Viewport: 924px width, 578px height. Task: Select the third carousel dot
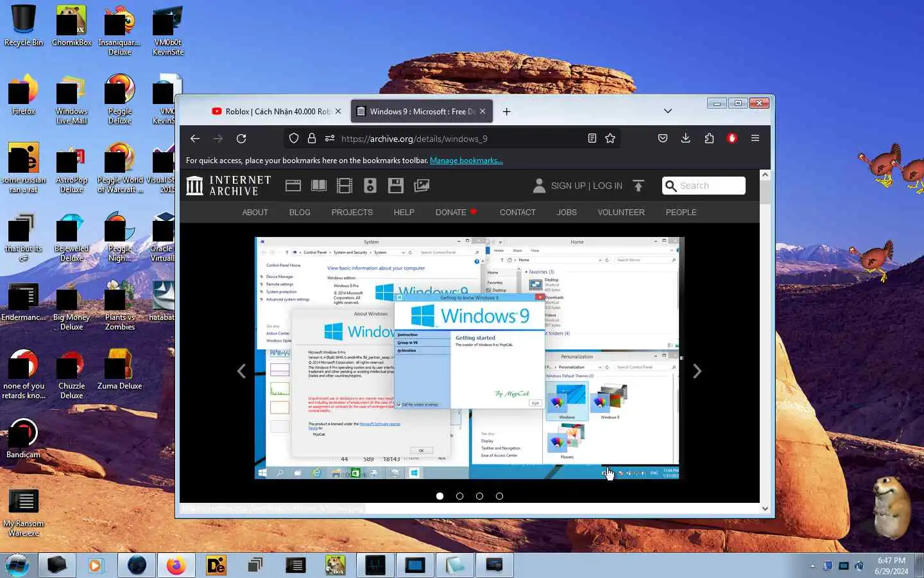479,496
